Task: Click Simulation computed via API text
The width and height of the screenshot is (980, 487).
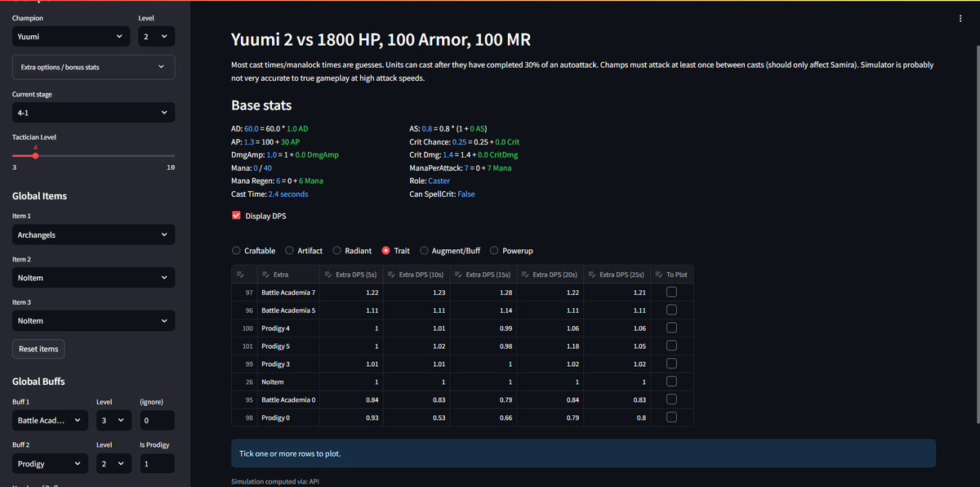Action: [x=275, y=482]
